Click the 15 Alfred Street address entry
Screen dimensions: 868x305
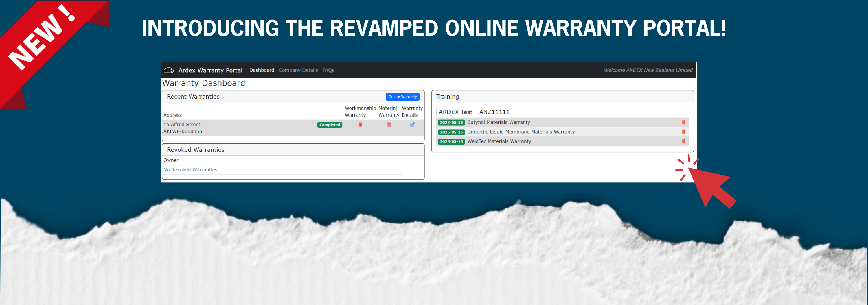(182, 125)
